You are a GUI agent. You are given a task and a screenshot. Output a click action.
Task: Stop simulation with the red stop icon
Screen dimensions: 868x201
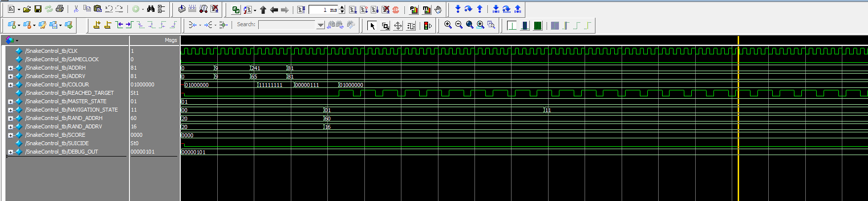coord(395,9)
